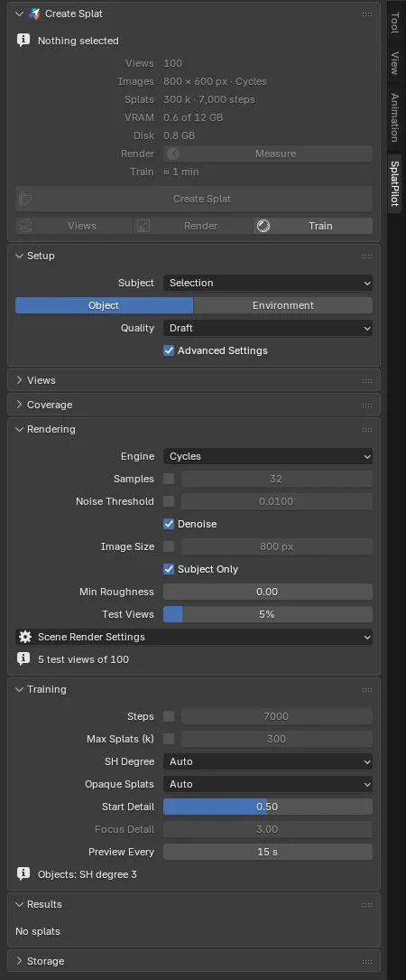Viewport: 406px width, 980px height.
Task: Select the Object mode toggle
Action: click(x=105, y=305)
